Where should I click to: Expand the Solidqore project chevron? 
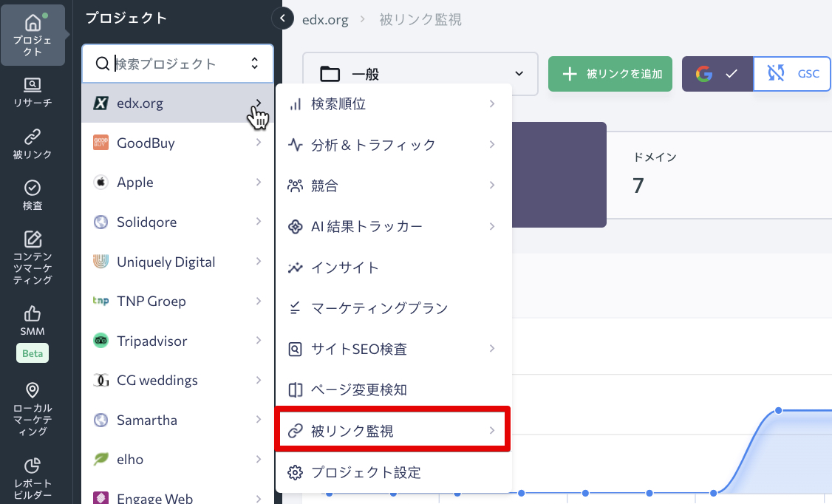pos(259,221)
